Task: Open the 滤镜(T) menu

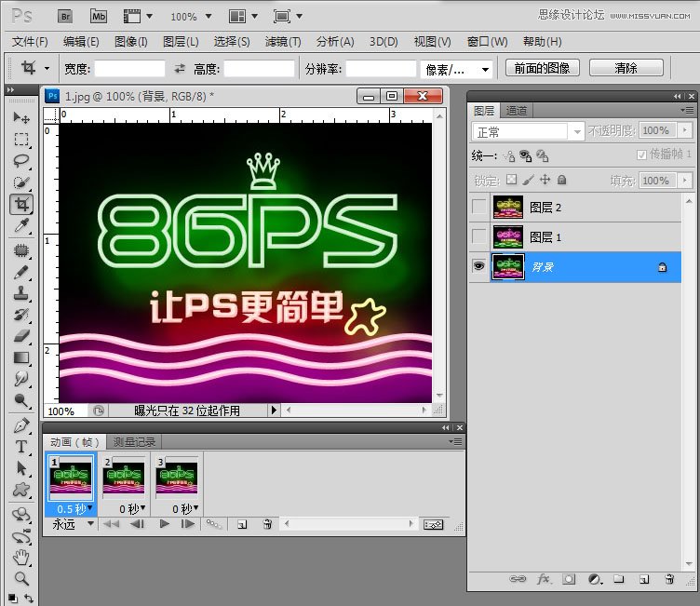Action: pos(283,42)
